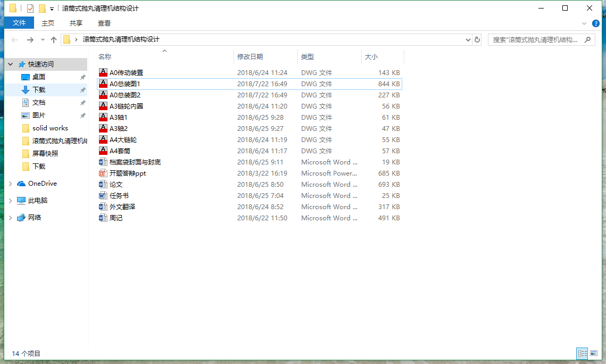Open the Help question mark icon
Viewport: 606px width, 364px height.
[x=596, y=23]
